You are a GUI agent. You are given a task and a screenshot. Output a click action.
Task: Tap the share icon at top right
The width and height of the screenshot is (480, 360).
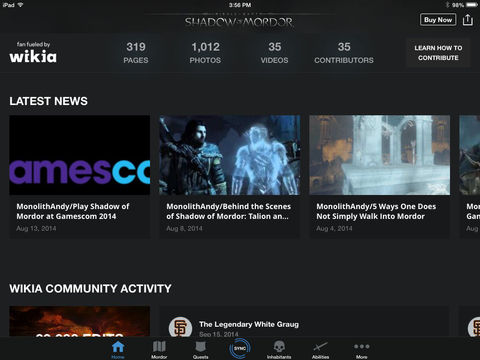[468, 20]
